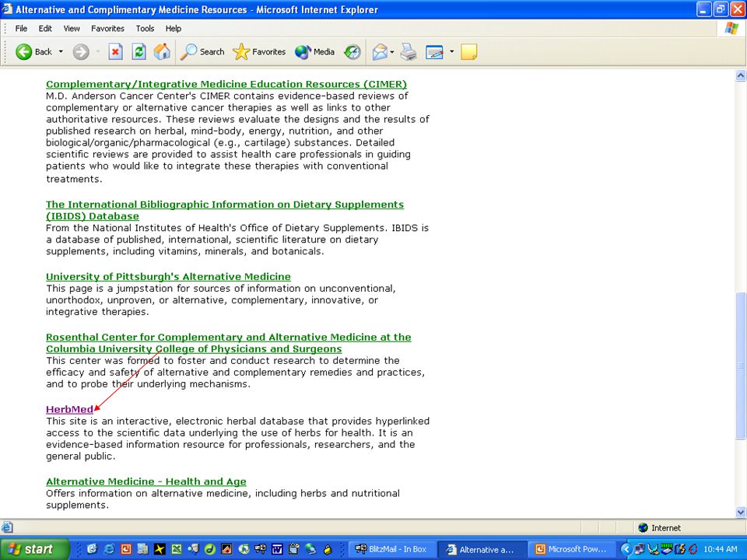The width and height of the screenshot is (747, 560).
Task: Open the View menu
Action: point(72,29)
